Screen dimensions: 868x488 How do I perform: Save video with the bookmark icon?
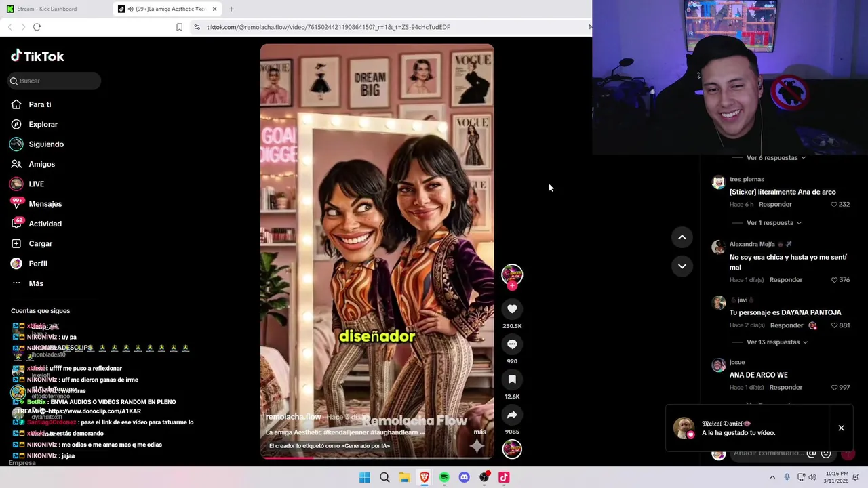click(512, 379)
